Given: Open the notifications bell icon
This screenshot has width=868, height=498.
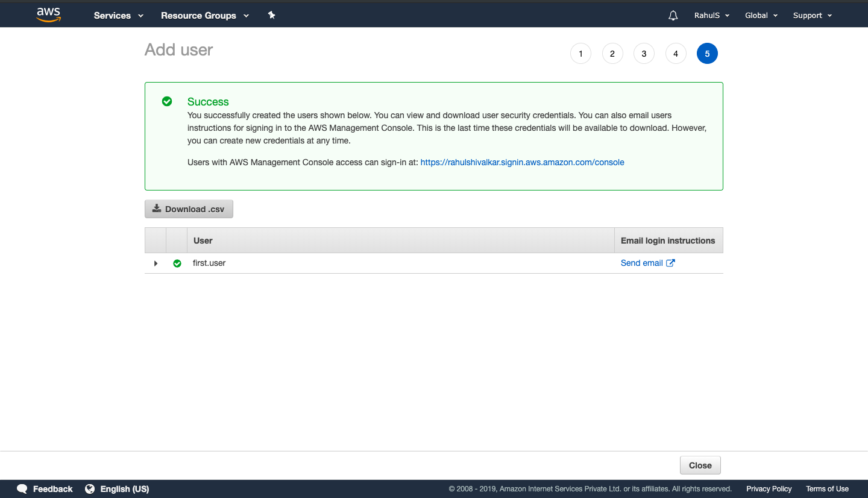Looking at the screenshot, I should coord(673,15).
